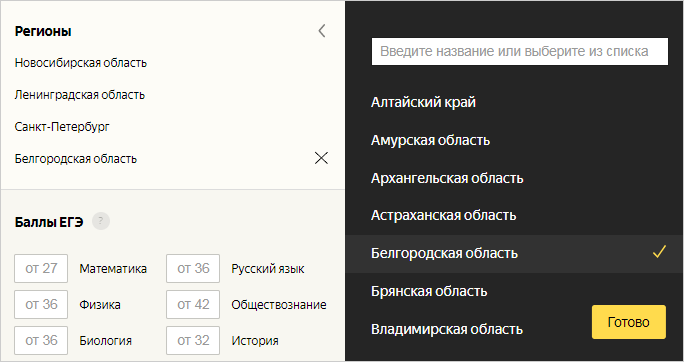Click the Обществознание score field
This screenshot has width=684, height=362.
click(193, 304)
